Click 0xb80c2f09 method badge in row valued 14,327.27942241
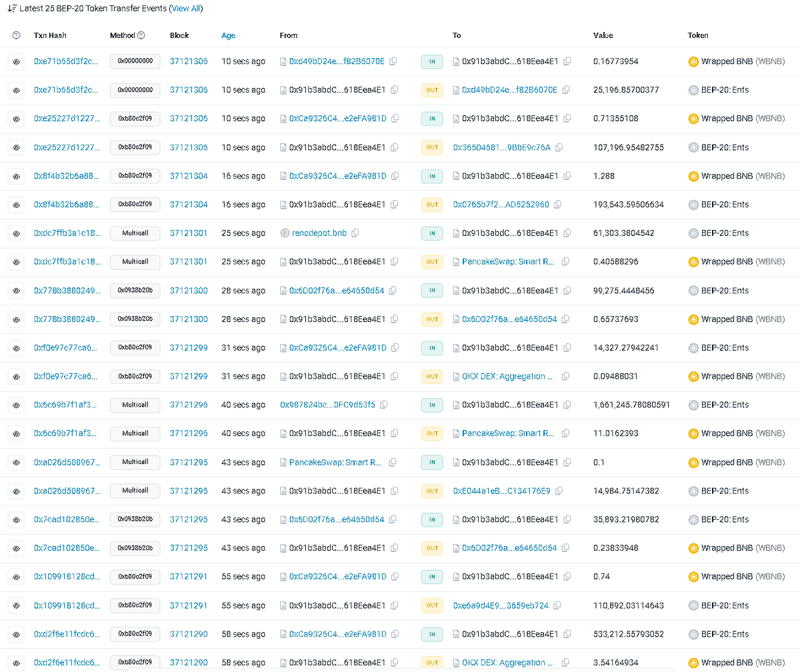The width and height of the screenshot is (800, 672). coord(135,348)
